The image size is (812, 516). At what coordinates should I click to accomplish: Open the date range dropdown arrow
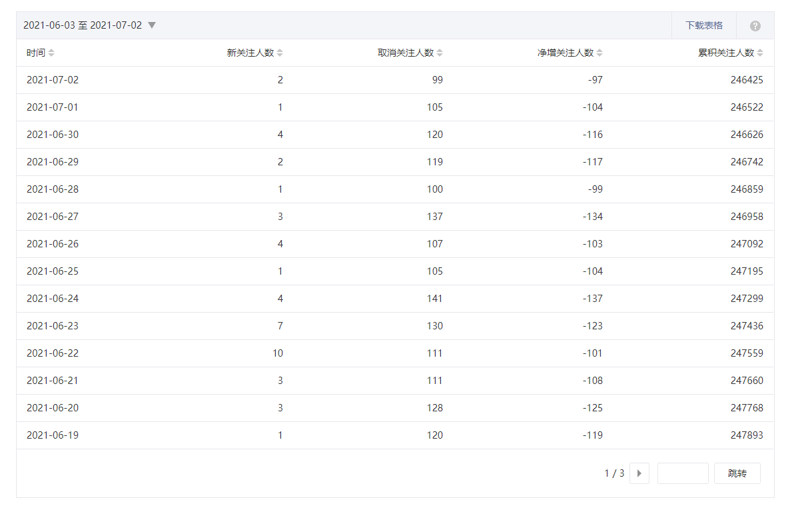click(x=152, y=25)
